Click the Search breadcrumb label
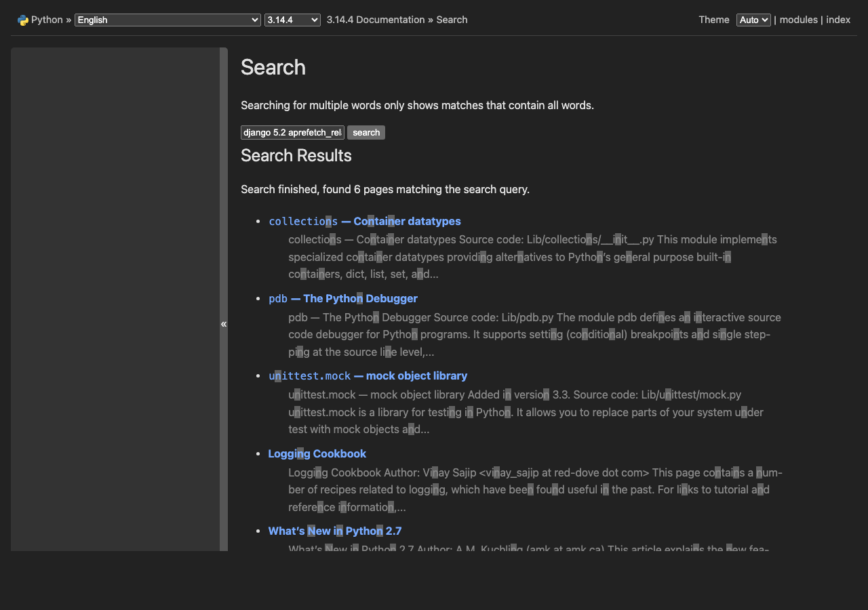Viewport: 868px width, 610px height. point(452,20)
